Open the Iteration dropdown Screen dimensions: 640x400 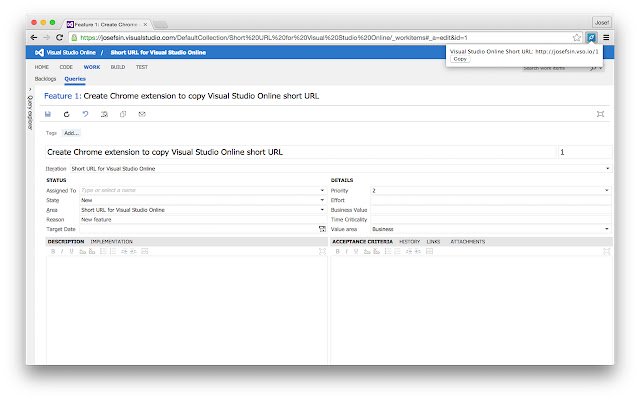coord(607,169)
